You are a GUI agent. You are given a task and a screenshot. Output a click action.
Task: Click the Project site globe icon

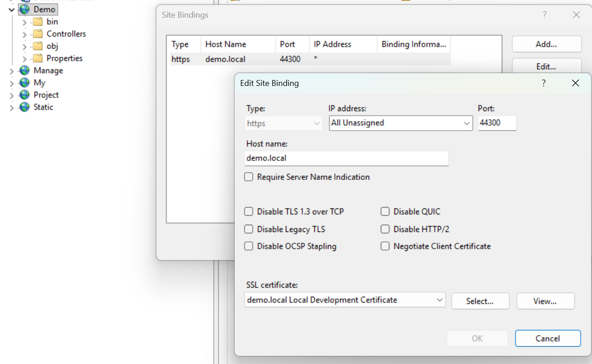click(x=24, y=95)
